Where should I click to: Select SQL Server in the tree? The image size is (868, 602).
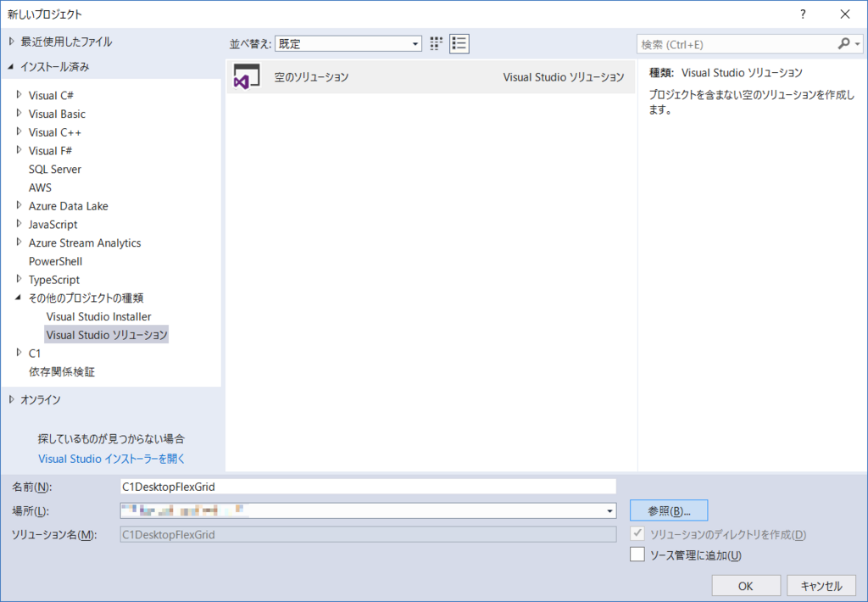[55, 169]
